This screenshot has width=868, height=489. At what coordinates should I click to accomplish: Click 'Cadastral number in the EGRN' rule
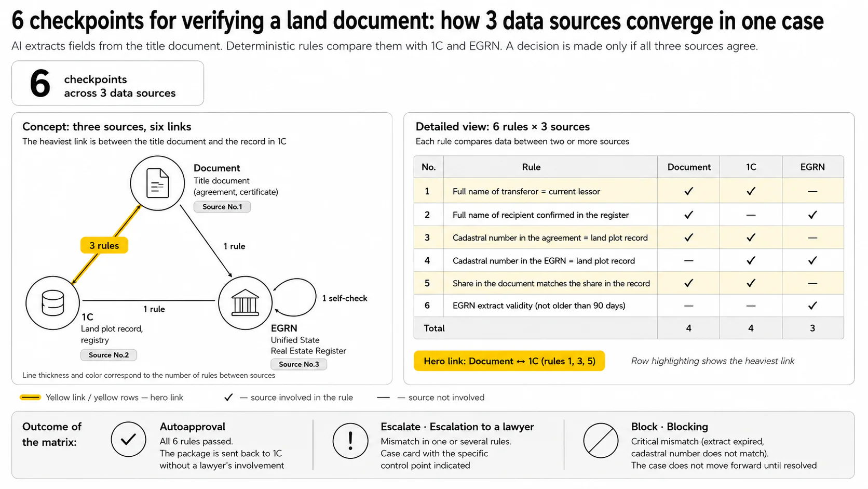pos(544,261)
